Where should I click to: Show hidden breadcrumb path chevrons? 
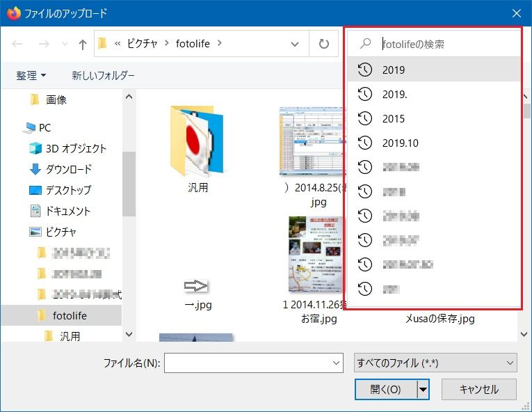[118, 43]
